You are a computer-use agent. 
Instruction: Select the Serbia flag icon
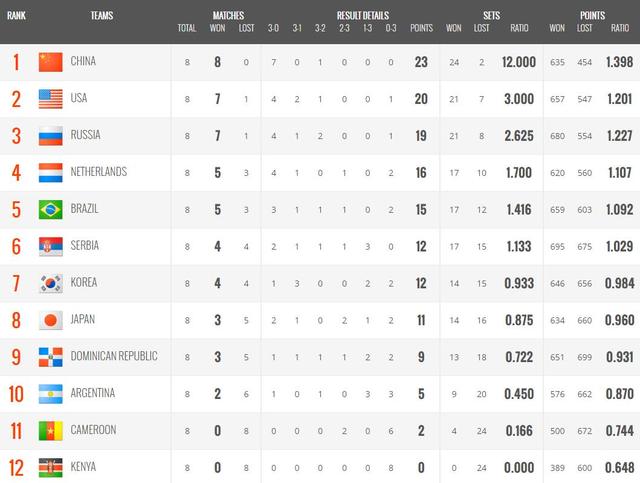tap(50, 246)
